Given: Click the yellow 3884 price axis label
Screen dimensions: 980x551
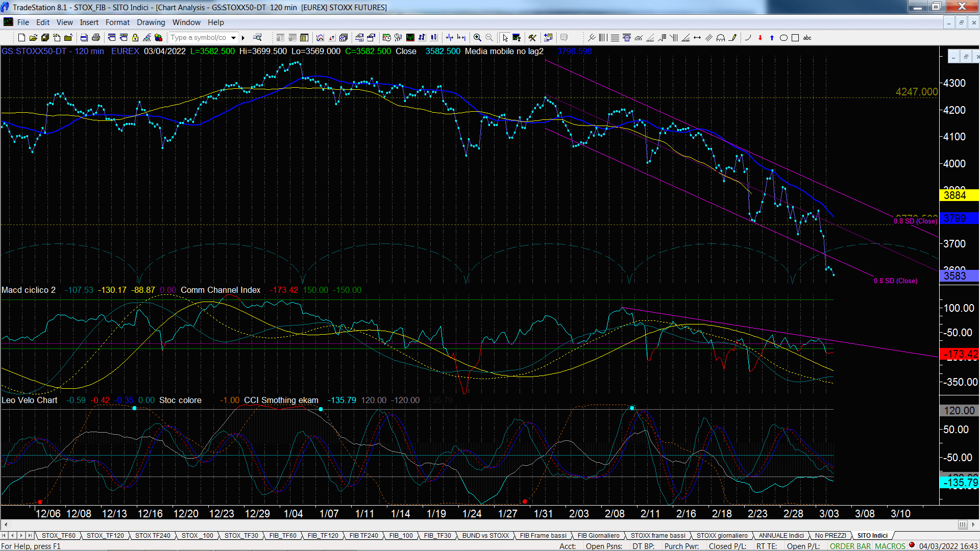Looking at the screenshot, I should point(959,195).
